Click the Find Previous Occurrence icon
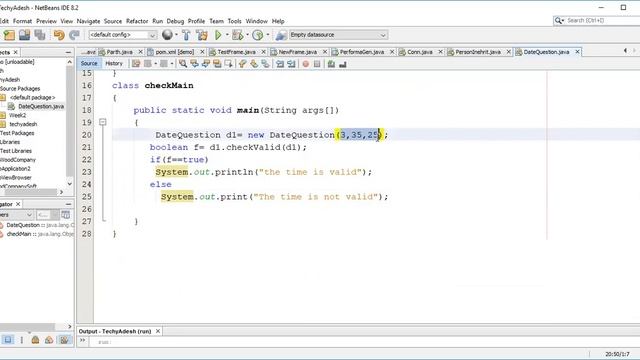The image size is (640, 360). pos(194,64)
